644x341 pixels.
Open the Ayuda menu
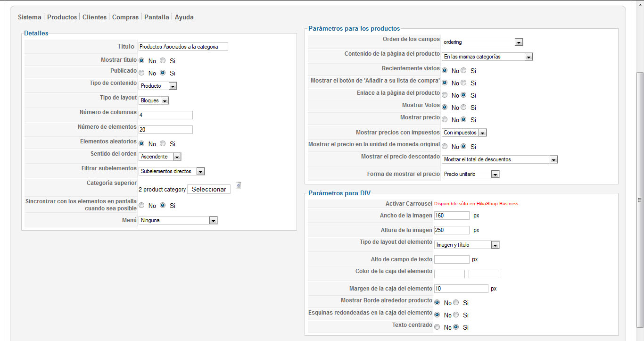point(184,17)
